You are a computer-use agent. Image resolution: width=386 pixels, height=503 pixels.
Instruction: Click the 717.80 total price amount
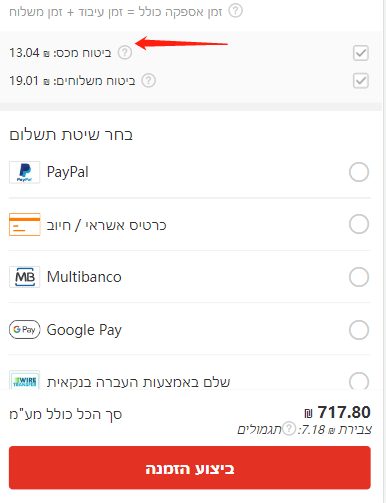tap(344, 412)
